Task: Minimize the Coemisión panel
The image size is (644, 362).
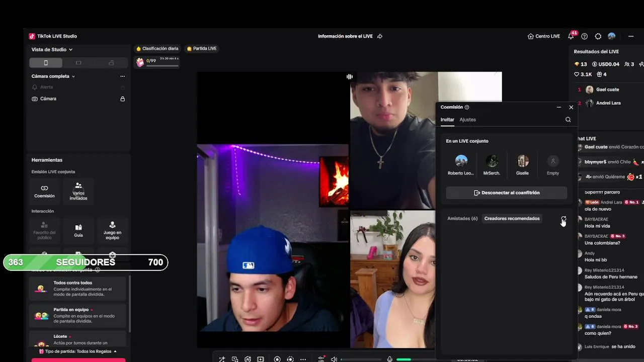Action: (558, 107)
